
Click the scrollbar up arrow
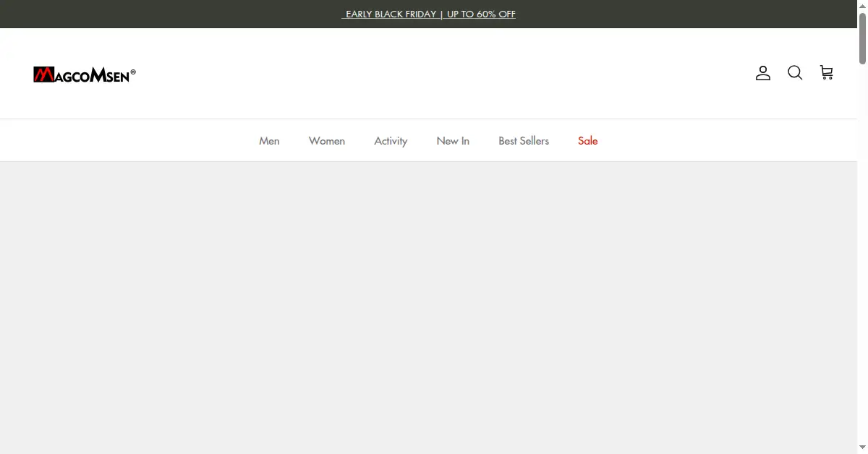coord(862,5)
